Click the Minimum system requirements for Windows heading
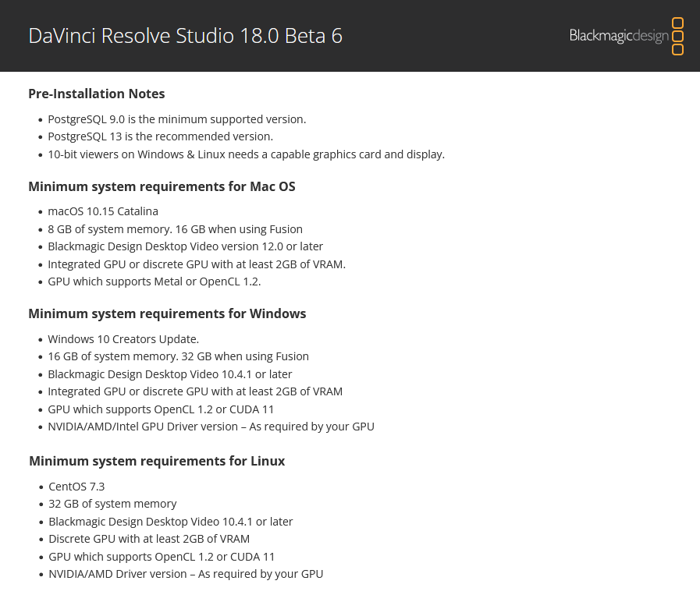 point(167,313)
